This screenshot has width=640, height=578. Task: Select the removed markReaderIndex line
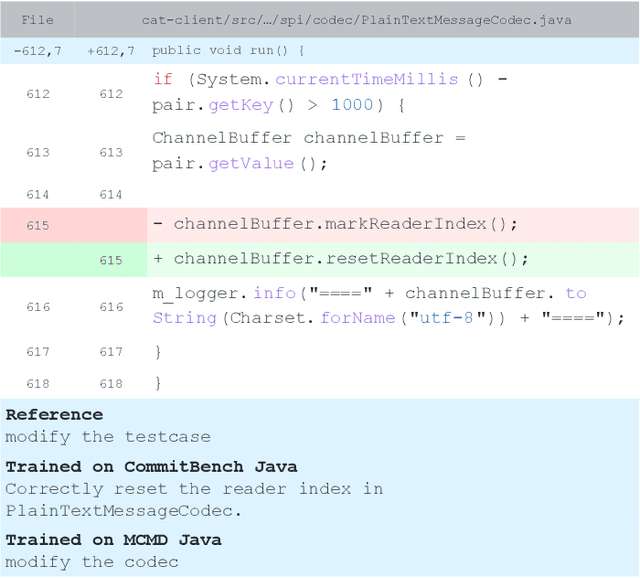(335, 224)
